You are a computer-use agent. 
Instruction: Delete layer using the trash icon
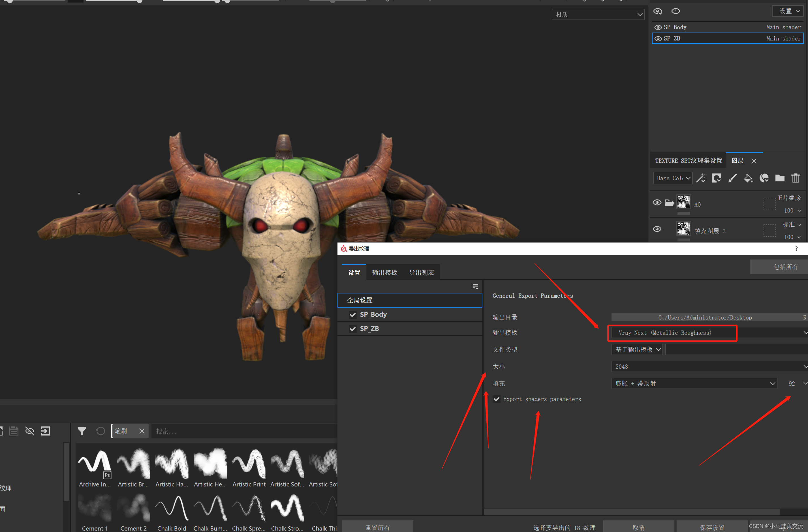[x=796, y=178]
